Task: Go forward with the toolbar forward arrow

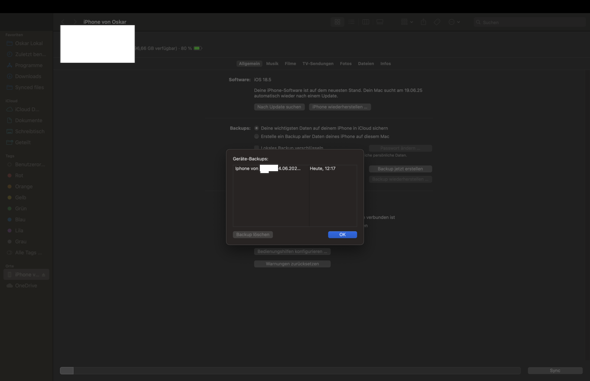Action: tap(75, 22)
